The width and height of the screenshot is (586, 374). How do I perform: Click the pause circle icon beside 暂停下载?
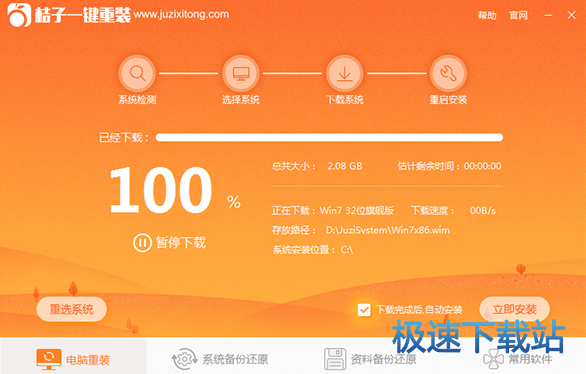142,243
